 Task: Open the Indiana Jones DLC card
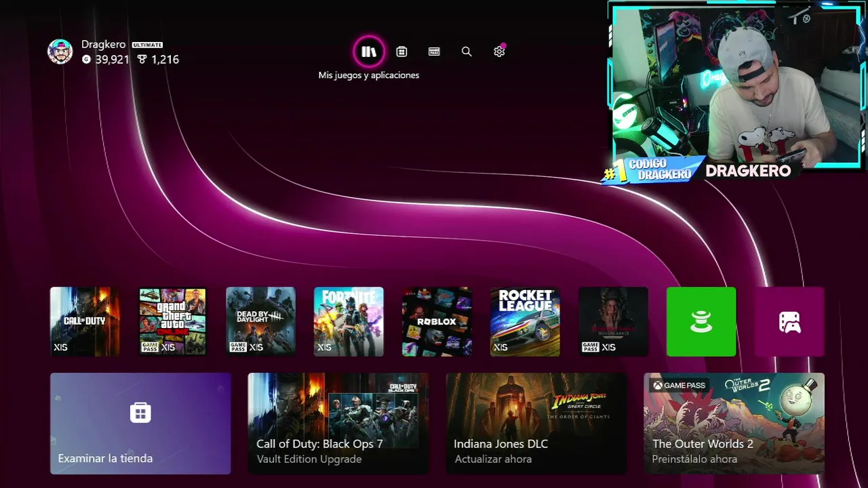point(536,424)
